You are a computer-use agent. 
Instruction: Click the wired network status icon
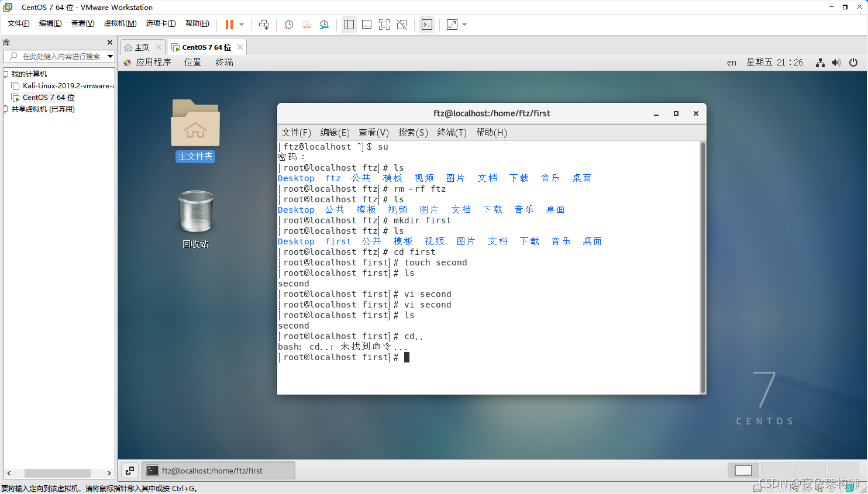(x=820, y=63)
